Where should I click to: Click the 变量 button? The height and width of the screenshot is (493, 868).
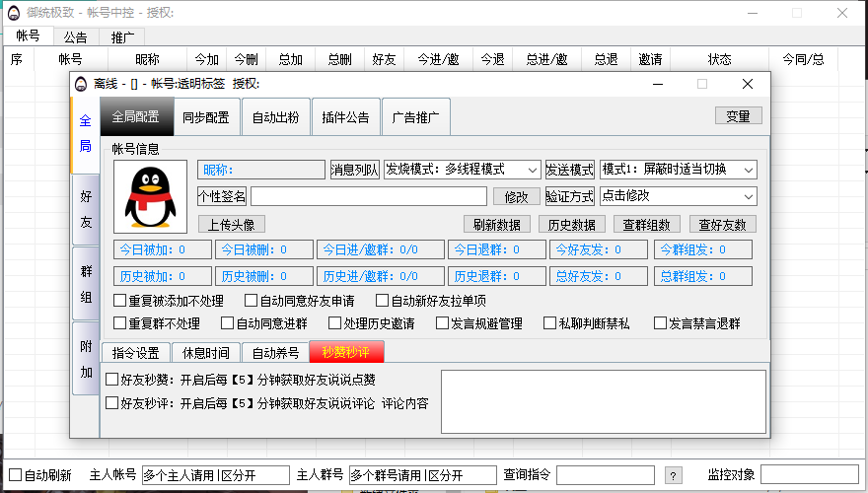(x=738, y=115)
